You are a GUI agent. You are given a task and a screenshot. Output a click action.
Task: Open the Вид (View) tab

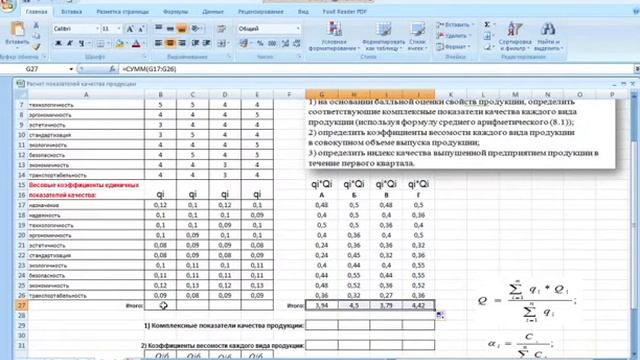tap(303, 12)
